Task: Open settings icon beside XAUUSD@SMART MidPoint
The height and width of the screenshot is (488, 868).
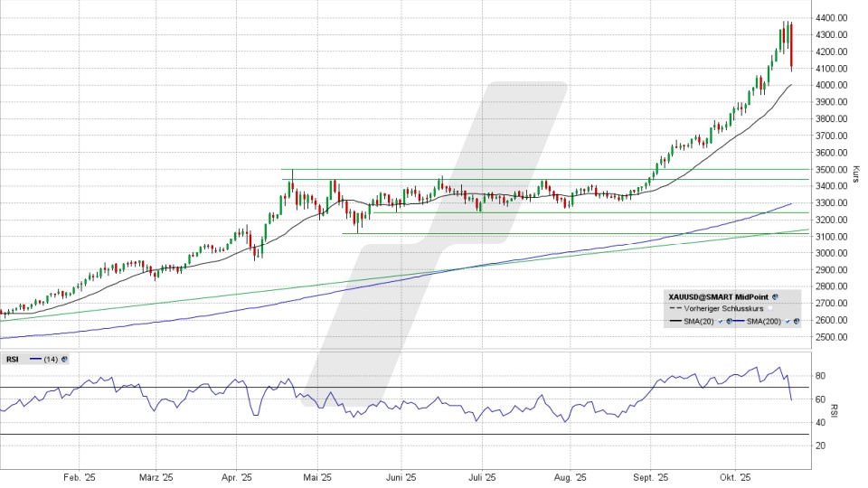Action: point(775,296)
